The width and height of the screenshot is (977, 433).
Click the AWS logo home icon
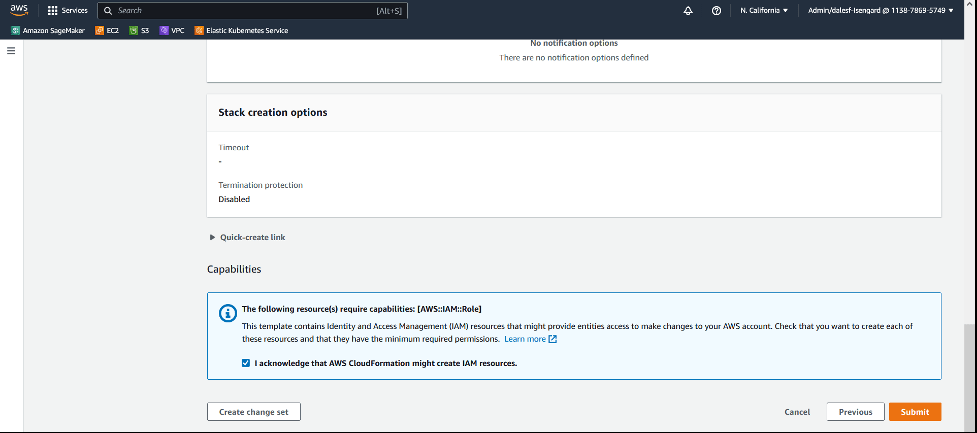pyautogui.click(x=18, y=10)
